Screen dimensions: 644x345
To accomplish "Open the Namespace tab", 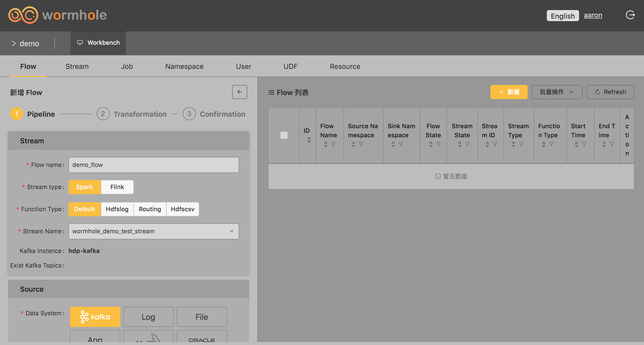I will tap(184, 66).
